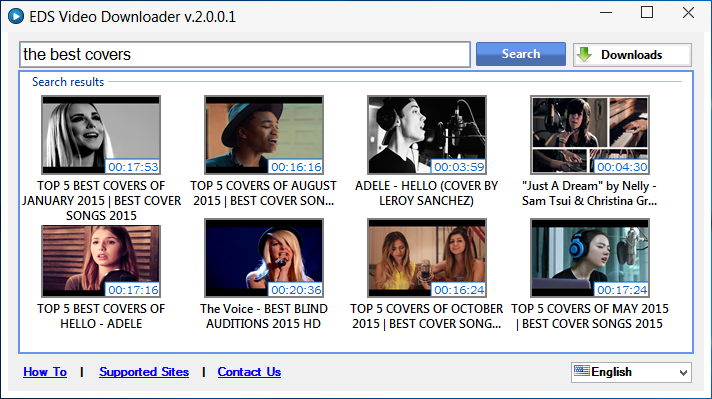This screenshot has width=712, height=399.
Task: Click the 00:04:30 duration badge
Action: tap(622, 167)
